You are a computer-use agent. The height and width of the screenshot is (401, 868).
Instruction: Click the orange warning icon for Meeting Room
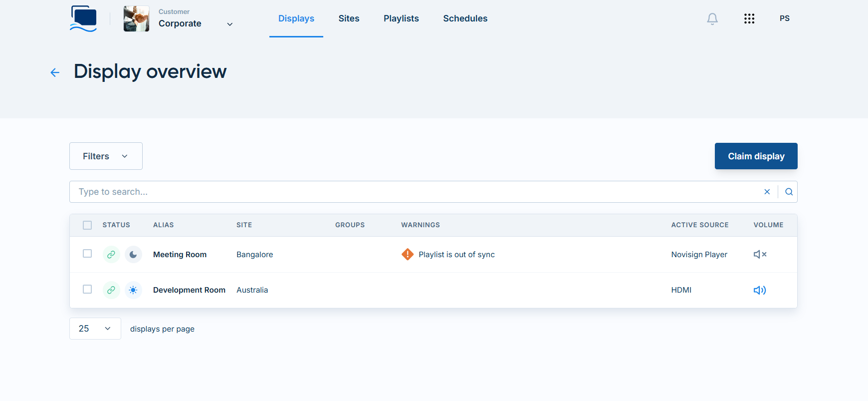coord(408,255)
